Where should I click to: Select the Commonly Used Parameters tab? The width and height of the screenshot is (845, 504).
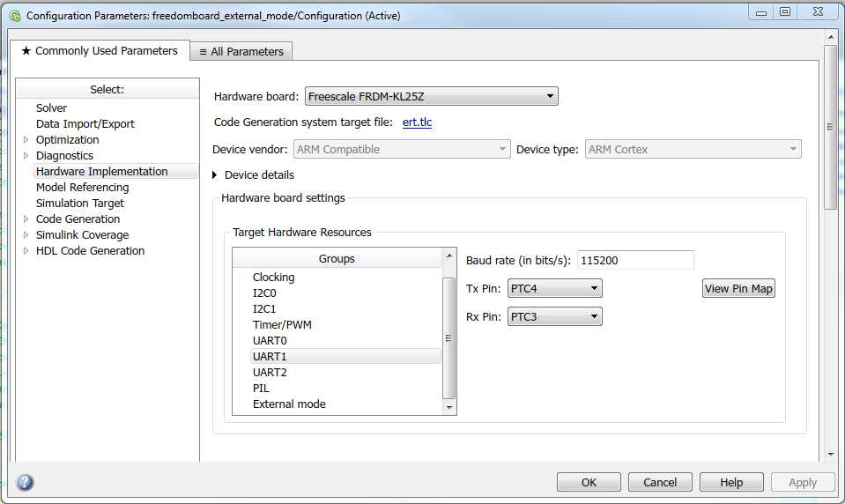point(100,51)
